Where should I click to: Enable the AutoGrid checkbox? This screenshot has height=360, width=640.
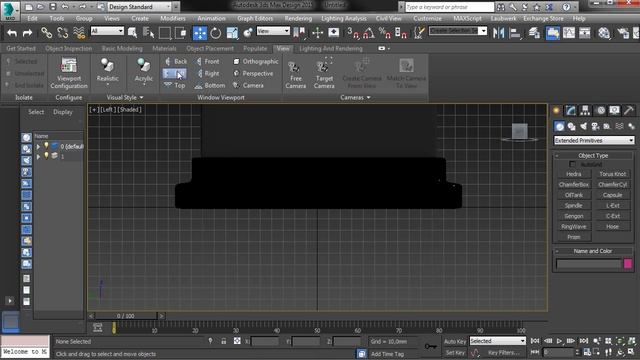[x=573, y=164]
